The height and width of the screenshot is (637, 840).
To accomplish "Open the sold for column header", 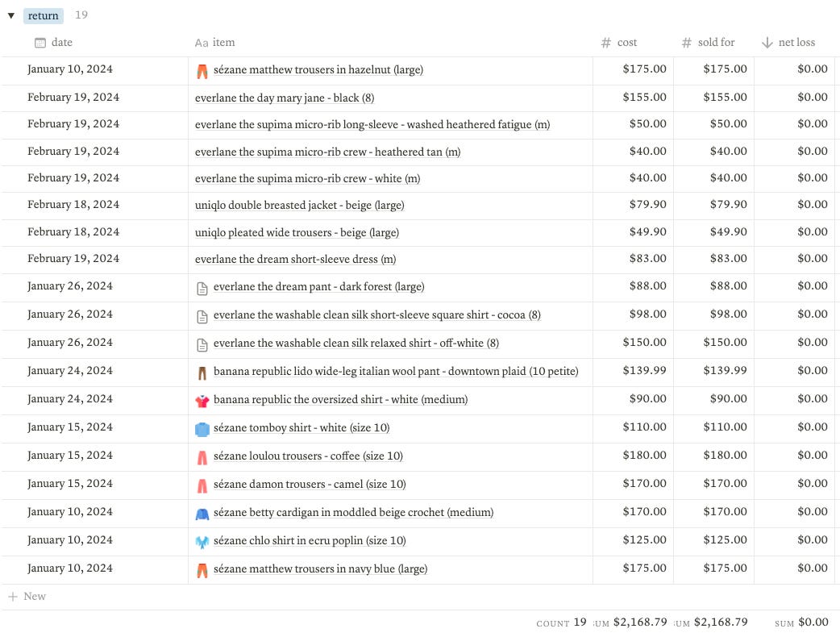I will (709, 42).
